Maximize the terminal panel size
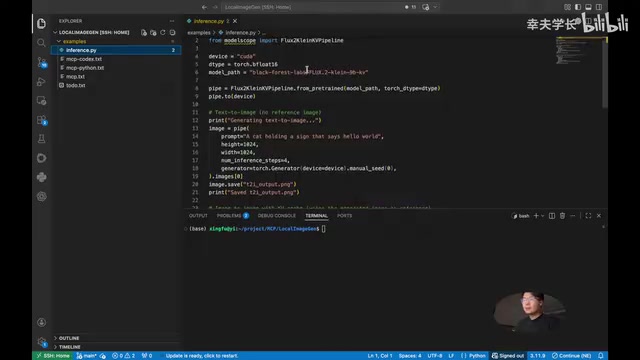Viewport: 640px width, 360px height. (x=588, y=216)
